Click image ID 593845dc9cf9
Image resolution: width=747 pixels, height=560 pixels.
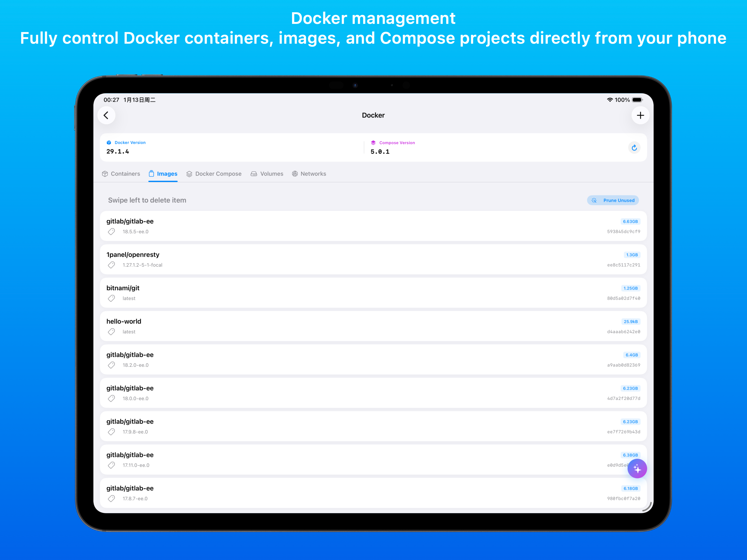click(623, 231)
